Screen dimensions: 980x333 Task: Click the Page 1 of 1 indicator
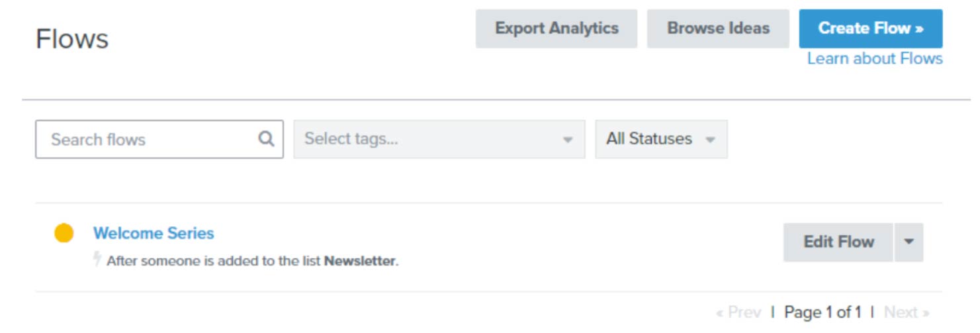pos(823,312)
